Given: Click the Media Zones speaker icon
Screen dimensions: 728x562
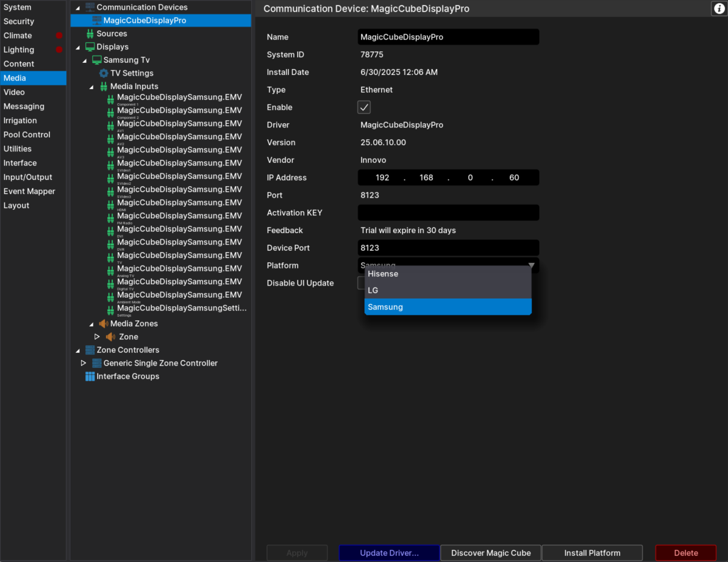Looking at the screenshot, I should (x=104, y=323).
